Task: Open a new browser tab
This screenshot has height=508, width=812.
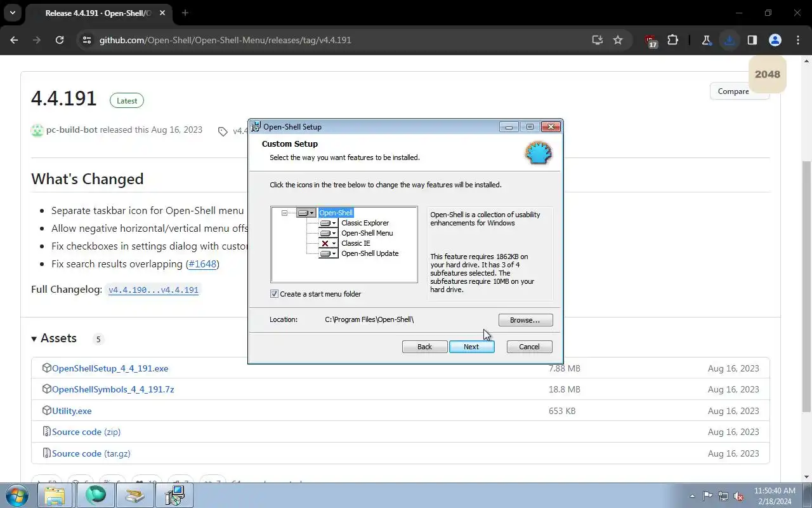Action: pos(185,13)
